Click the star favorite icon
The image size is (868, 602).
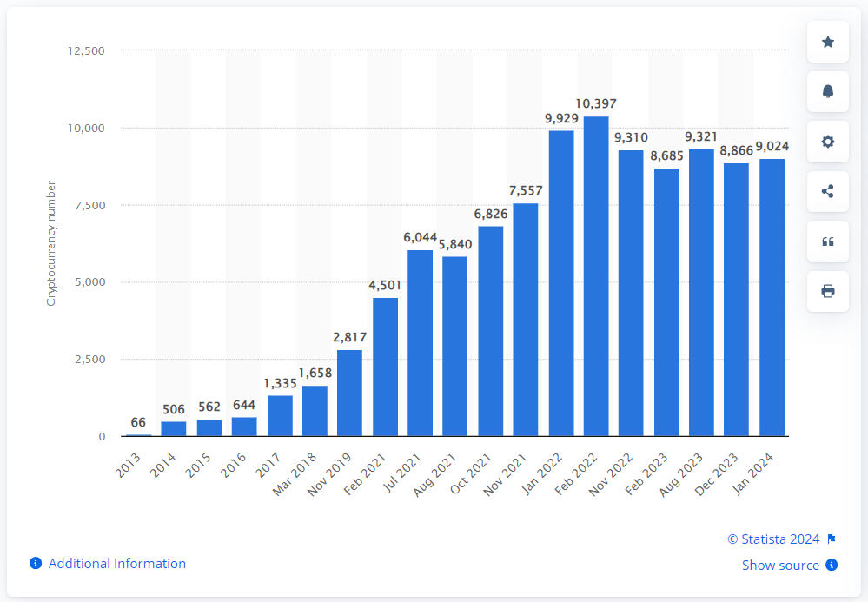click(x=827, y=42)
